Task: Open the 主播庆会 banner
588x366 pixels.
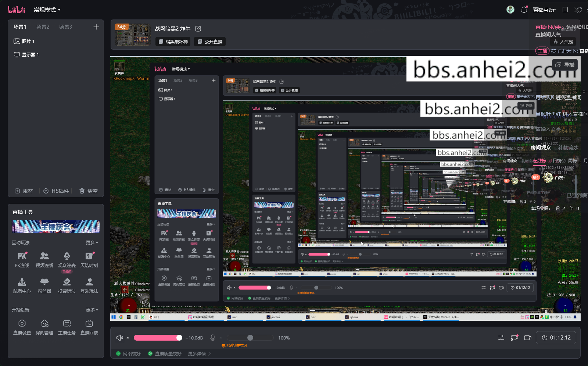Action: coord(56,227)
